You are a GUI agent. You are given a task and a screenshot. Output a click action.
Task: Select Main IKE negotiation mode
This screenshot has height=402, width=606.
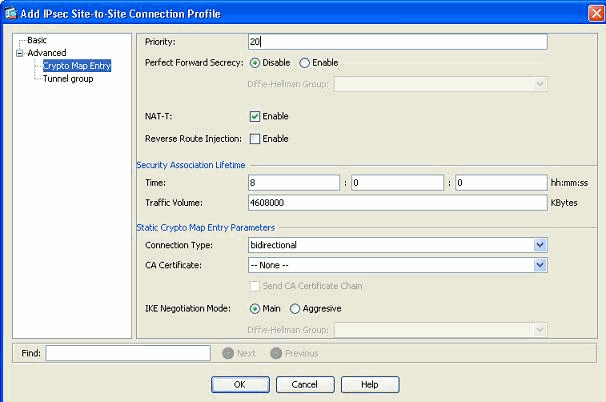tap(255, 308)
